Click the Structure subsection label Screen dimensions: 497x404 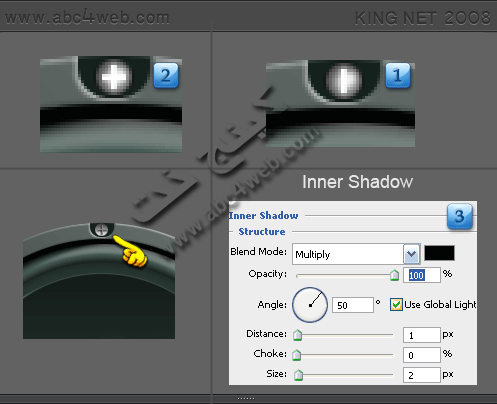(262, 231)
